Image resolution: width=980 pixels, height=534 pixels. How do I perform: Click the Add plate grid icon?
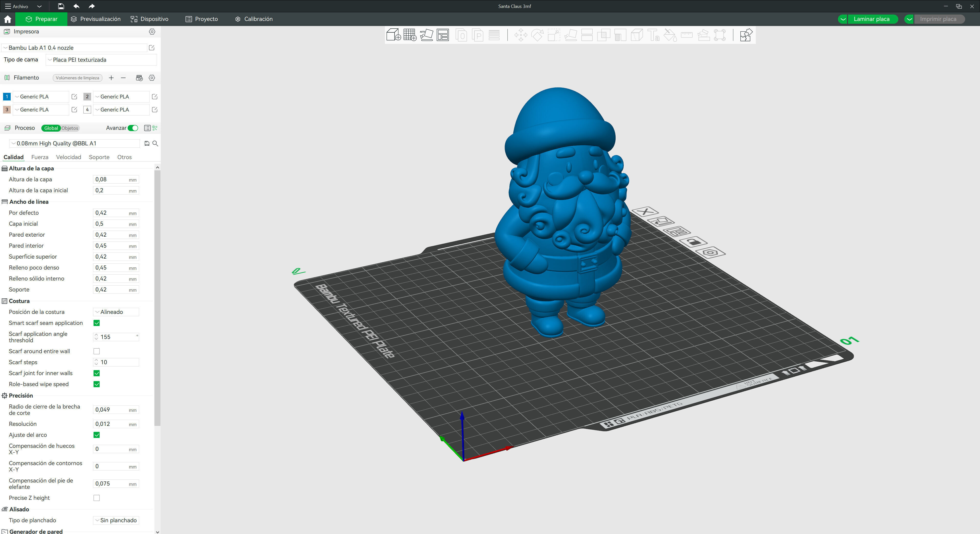[x=410, y=35]
